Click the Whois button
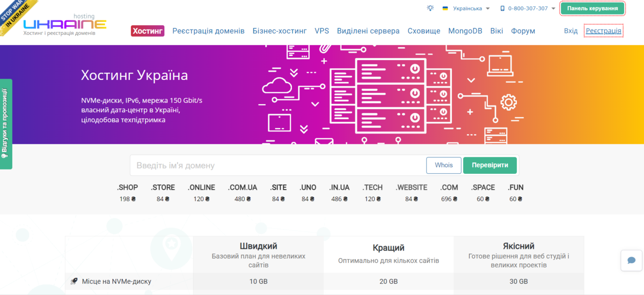 pyautogui.click(x=444, y=165)
